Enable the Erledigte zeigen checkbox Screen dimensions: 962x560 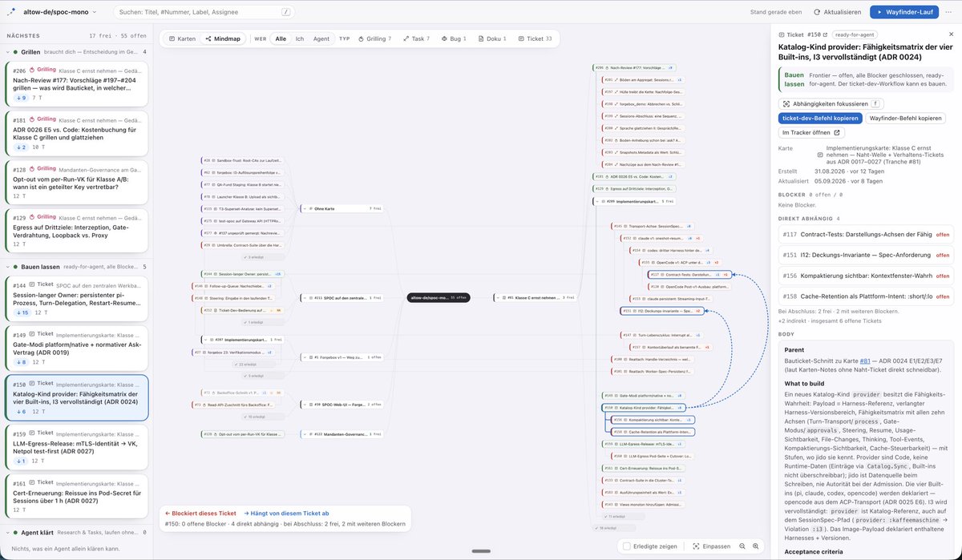click(x=627, y=546)
